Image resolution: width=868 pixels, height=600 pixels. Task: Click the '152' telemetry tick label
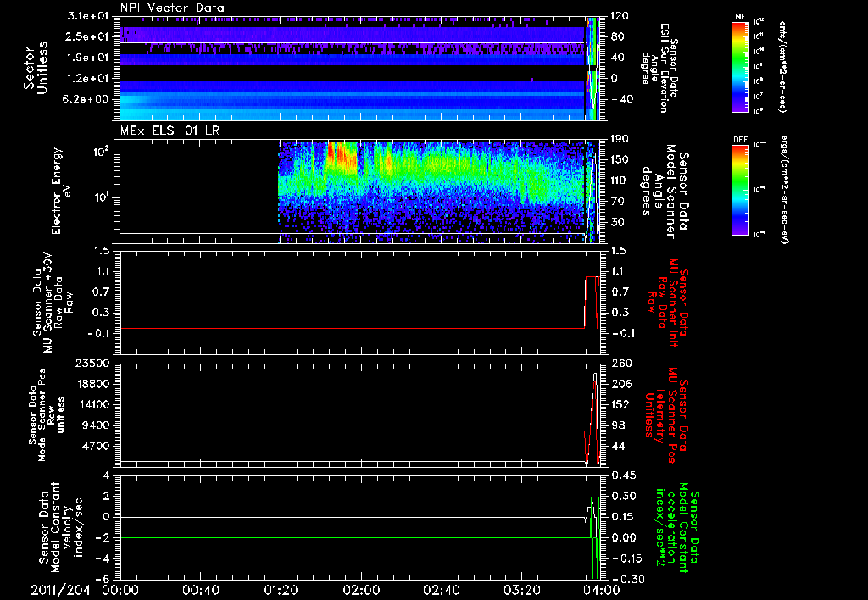coord(620,404)
